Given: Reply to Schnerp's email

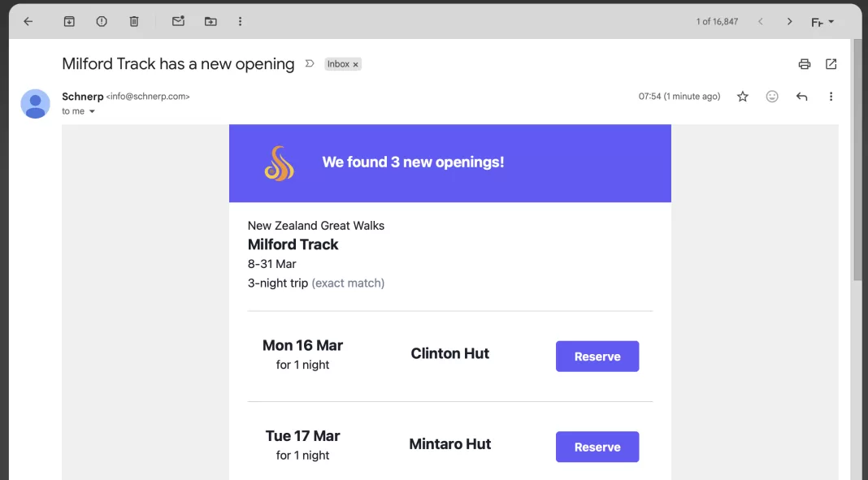Looking at the screenshot, I should pyautogui.click(x=801, y=96).
